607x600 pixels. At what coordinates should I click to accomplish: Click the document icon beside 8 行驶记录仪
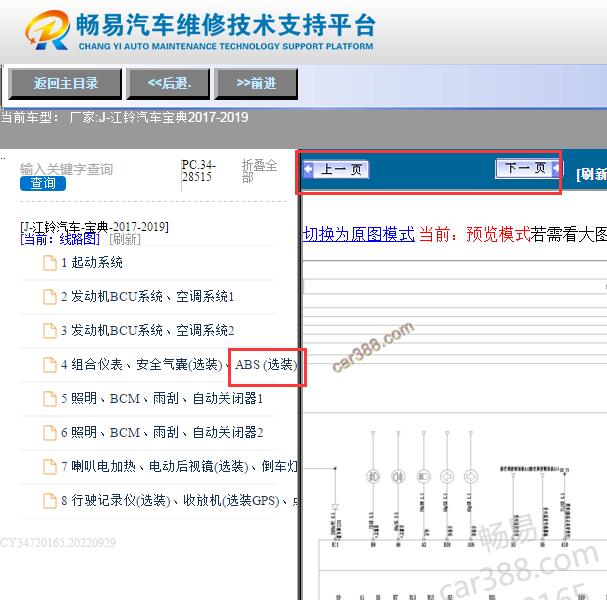coord(50,501)
